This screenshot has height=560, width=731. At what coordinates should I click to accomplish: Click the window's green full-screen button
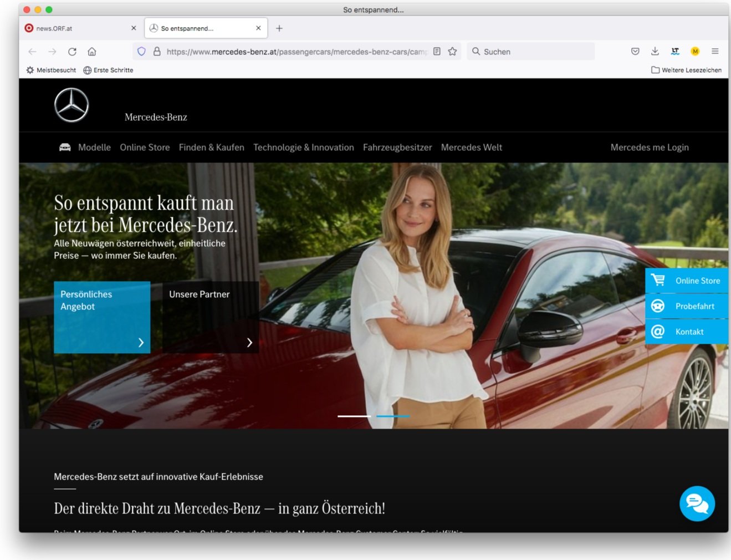click(x=49, y=9)
